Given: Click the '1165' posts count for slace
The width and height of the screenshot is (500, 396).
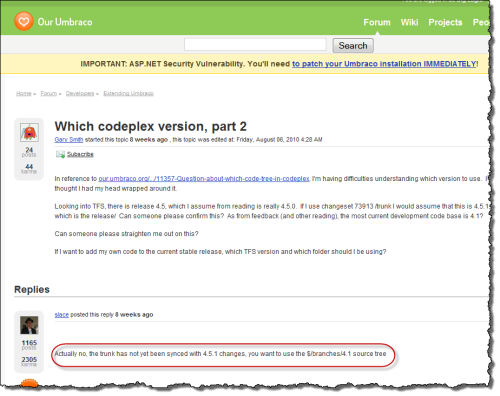Looking at the screenshot, I should tap(29, 343).
